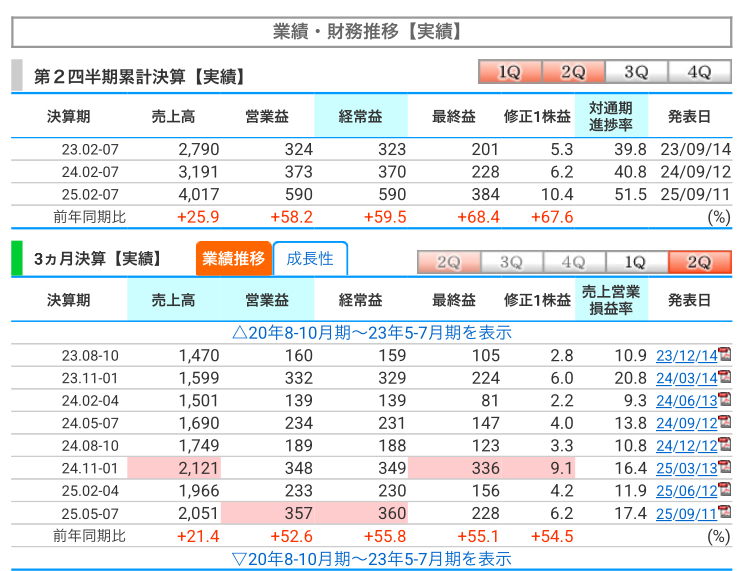Open the PDF icon beside 24/03/14

click(725, 378)
